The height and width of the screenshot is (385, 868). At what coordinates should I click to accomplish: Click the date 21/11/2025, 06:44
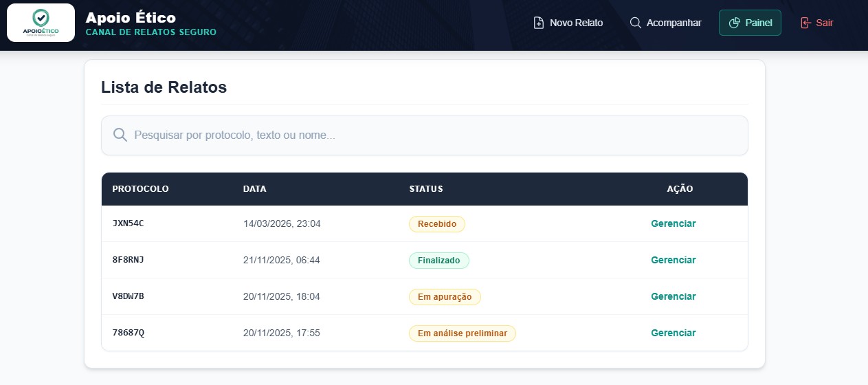[282, 261]
